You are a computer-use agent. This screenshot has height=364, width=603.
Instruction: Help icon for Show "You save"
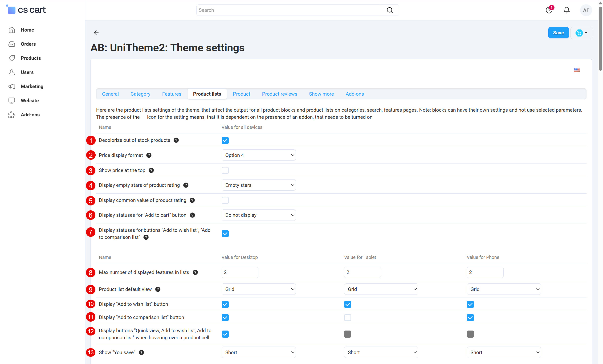[x=141, y=352]
